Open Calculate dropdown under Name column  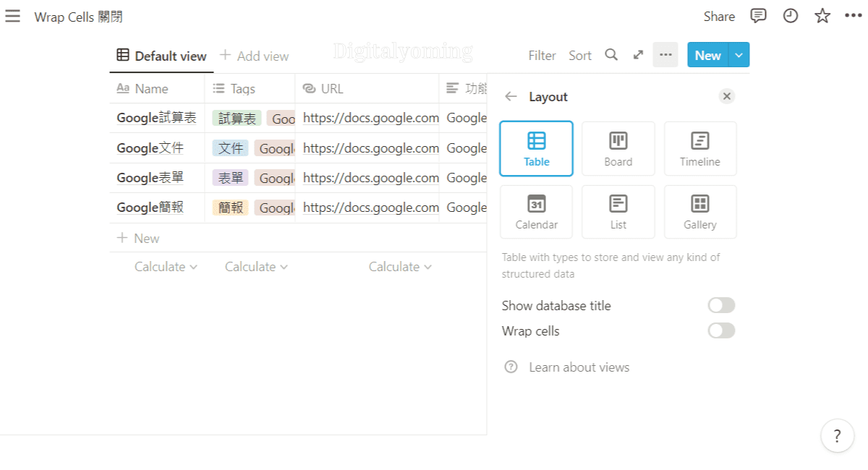[166, 267]
